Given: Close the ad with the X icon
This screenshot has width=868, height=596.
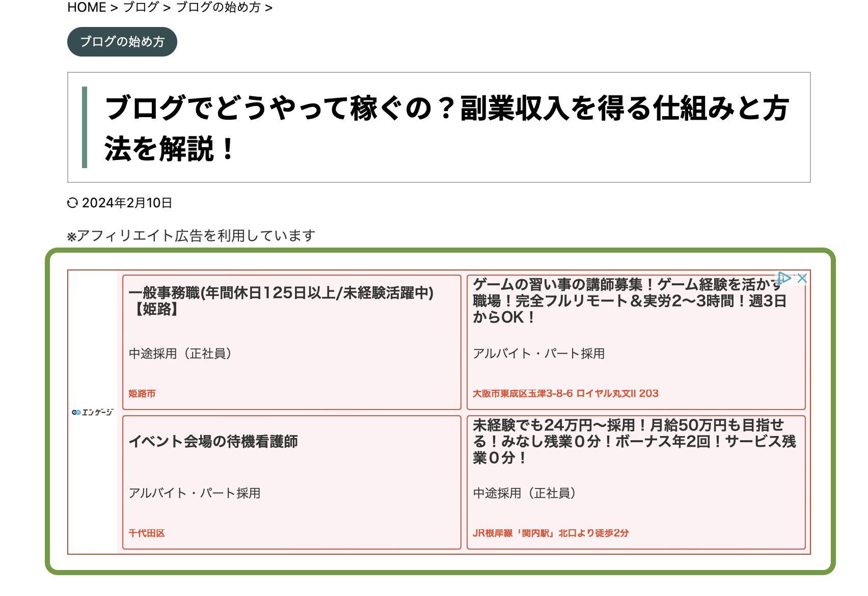Looking at the screenshot, I should 802,278.
